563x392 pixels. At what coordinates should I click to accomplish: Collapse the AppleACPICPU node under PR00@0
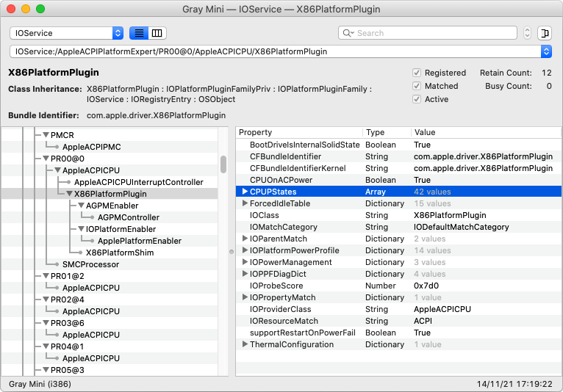[x=57, y=170]
